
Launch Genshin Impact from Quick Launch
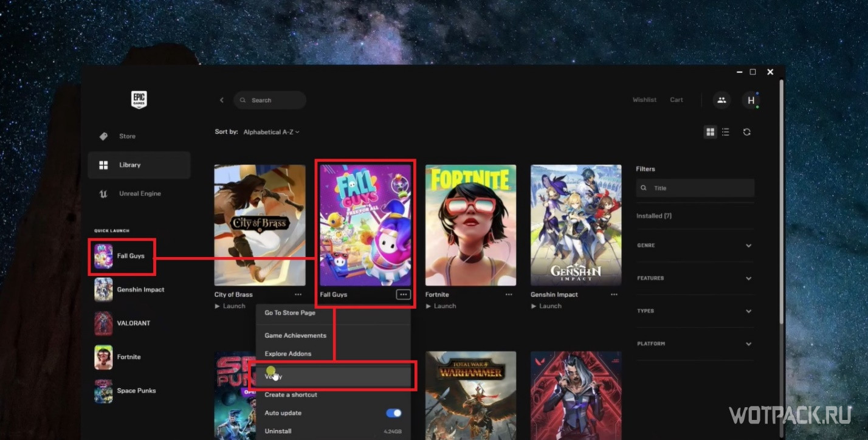[x=140, y=290]
